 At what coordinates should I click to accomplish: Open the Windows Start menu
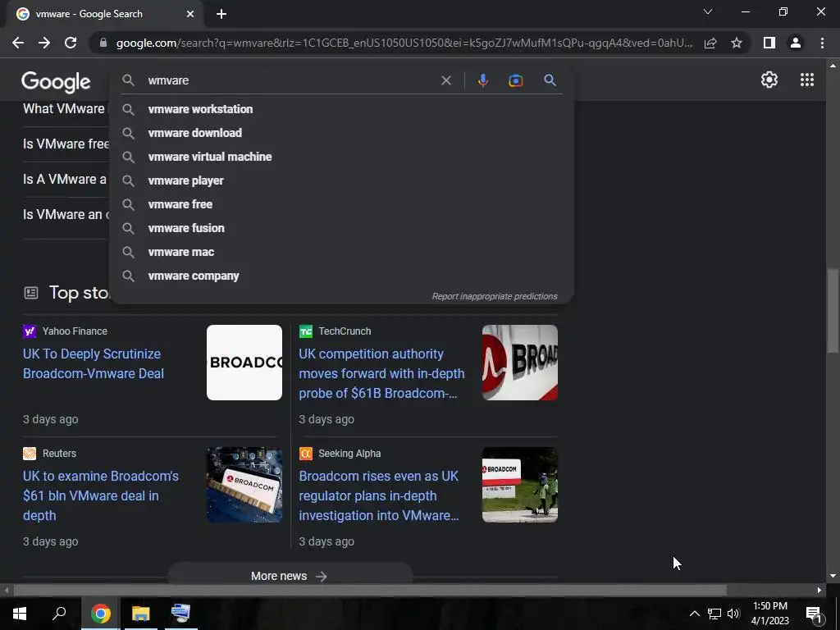[20, 614]
